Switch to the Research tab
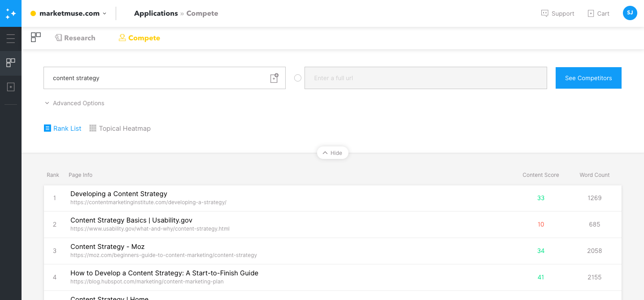Viewport: 644px width, 300px height. (75, 38)
